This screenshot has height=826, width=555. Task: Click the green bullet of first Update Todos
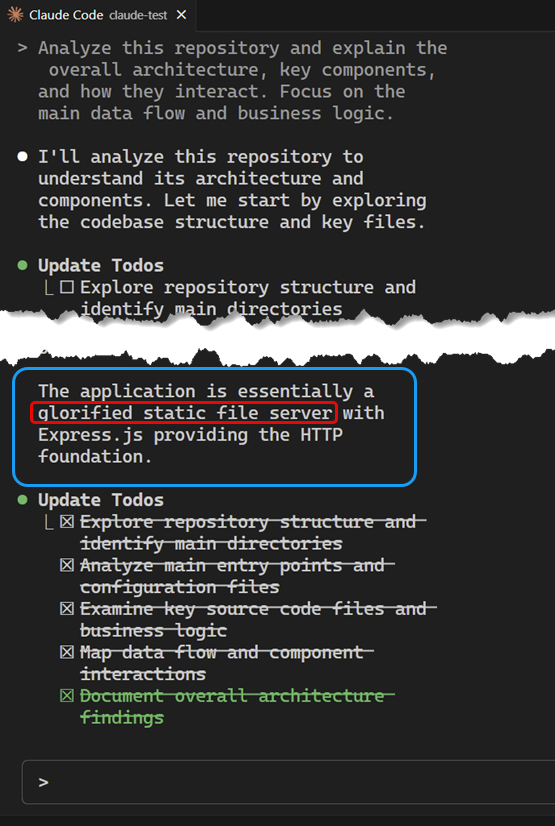[22, 265]
